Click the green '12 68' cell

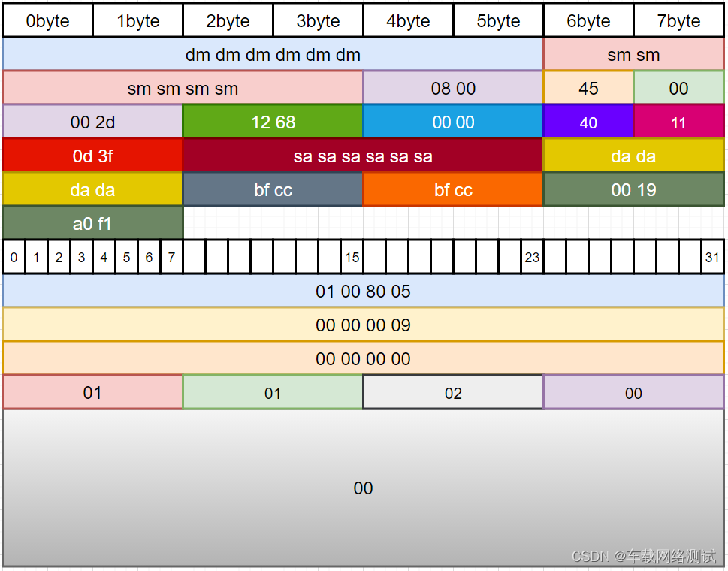[x=273, y=122]
